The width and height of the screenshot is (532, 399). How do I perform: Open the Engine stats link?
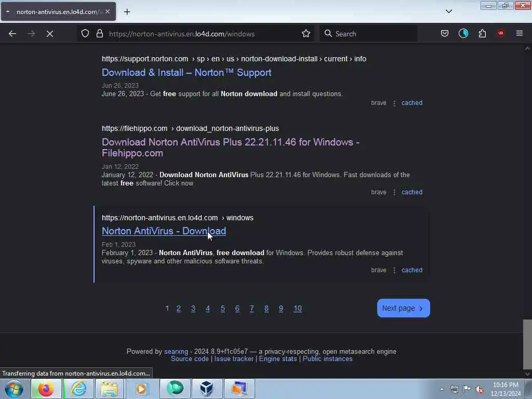[x=278, y=359]
